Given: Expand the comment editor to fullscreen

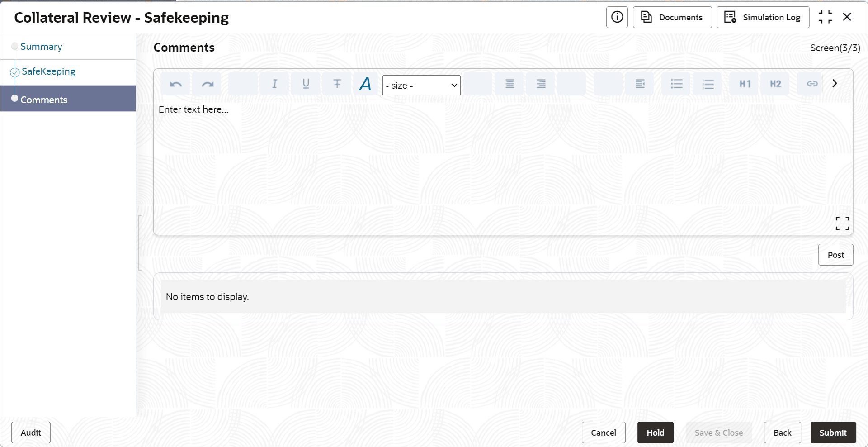Looking at the screenshot, I should [842, 223].
